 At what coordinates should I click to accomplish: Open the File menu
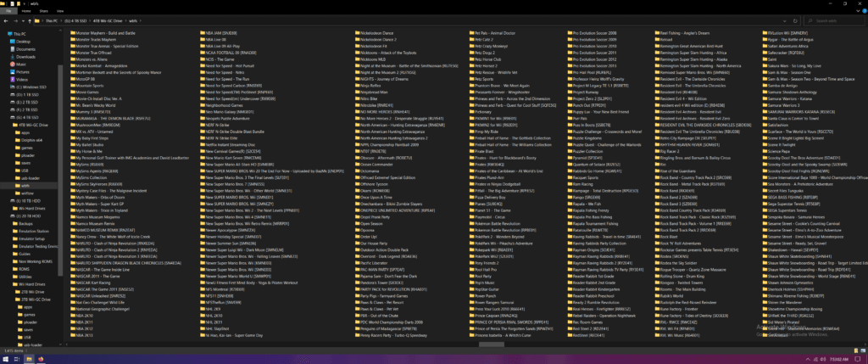[x=8, y=10]
